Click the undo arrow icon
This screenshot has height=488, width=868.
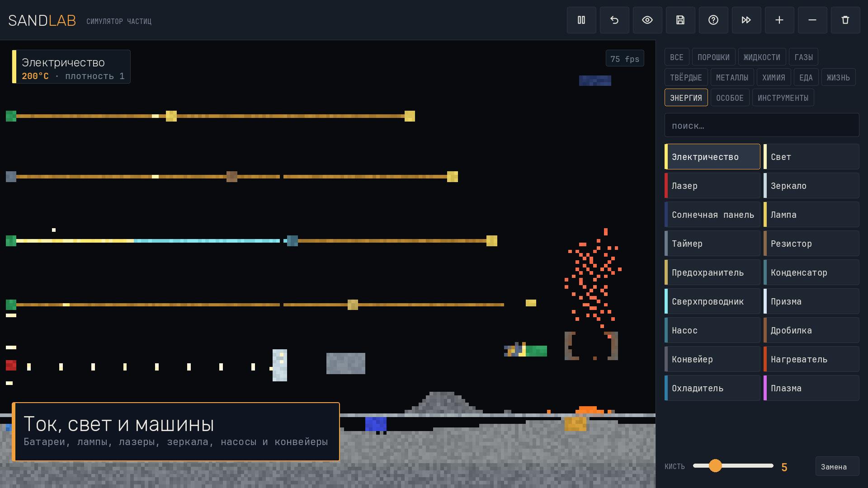[614, 20]
